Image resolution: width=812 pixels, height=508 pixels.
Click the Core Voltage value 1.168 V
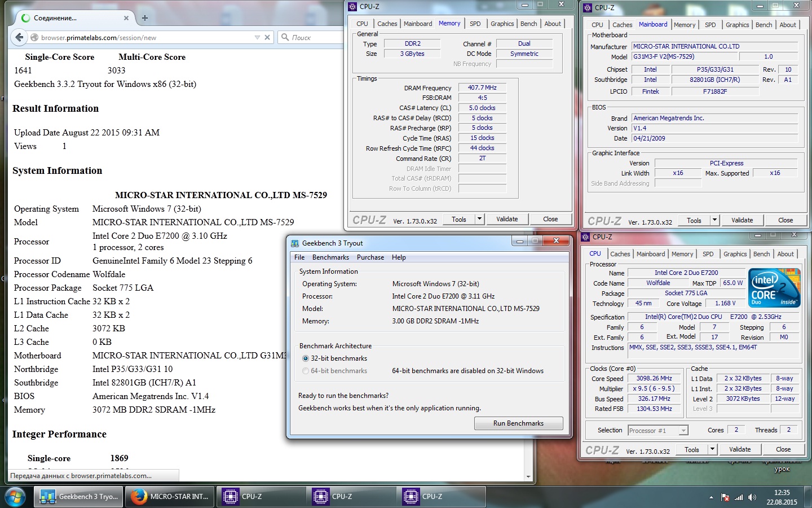click(725, 303)
